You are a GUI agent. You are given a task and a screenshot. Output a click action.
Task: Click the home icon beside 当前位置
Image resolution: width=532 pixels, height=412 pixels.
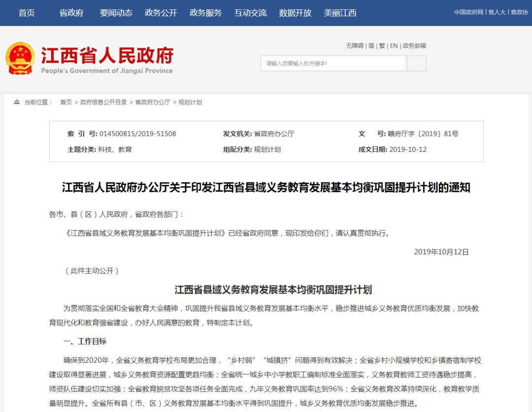tap(17, 102)
